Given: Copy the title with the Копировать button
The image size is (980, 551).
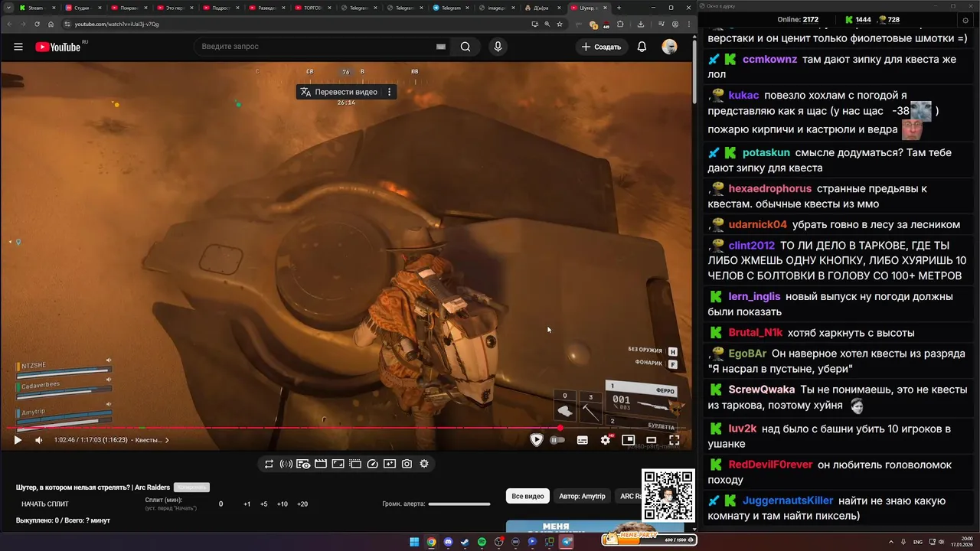Looking at the screenshot, I should [x=191, y=487].
